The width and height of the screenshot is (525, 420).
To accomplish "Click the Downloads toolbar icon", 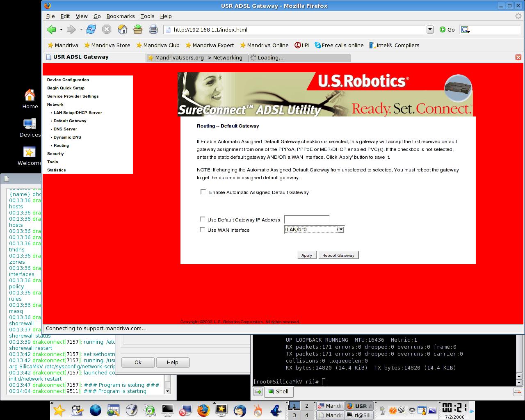I will tap(138, 29).
